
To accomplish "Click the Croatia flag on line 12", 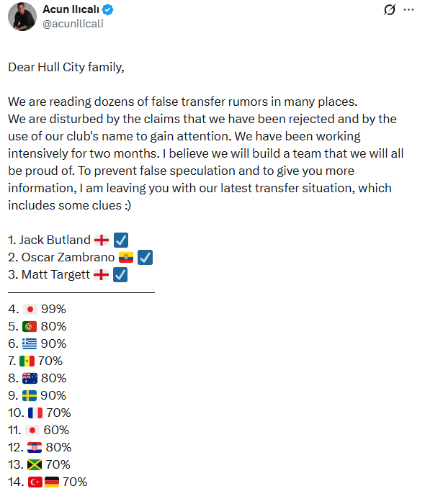I will pyautogui.click(x=35, y=447).
